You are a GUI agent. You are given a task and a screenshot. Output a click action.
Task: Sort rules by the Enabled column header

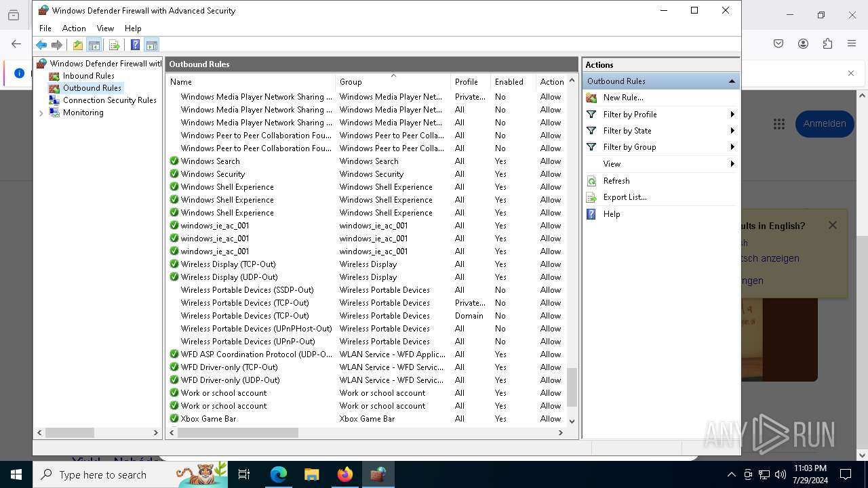click(513, 82)
